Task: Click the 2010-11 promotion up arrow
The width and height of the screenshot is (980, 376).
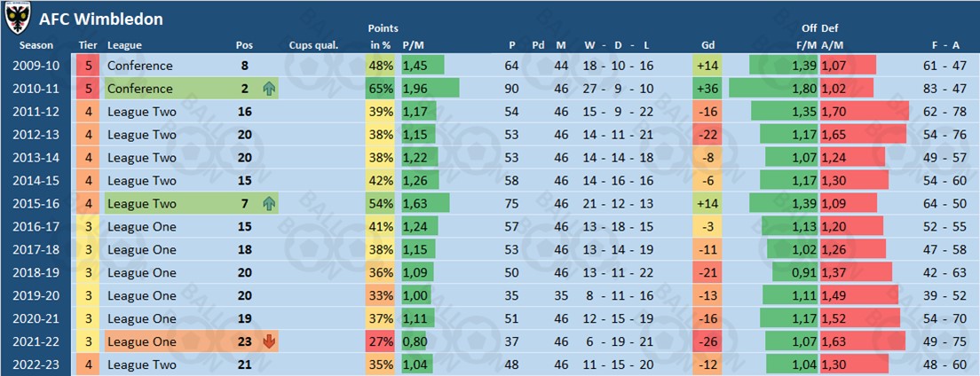Action: click(269, 89)
